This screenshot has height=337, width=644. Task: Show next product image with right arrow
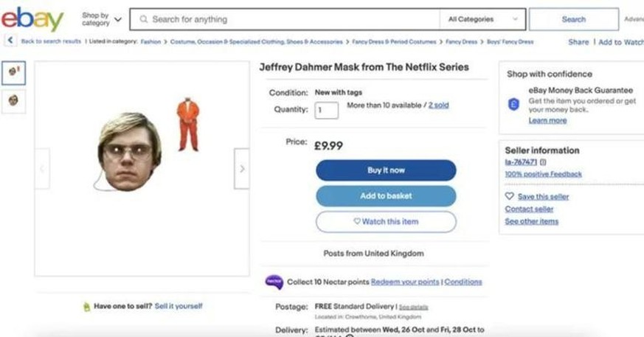click(241, 169)
